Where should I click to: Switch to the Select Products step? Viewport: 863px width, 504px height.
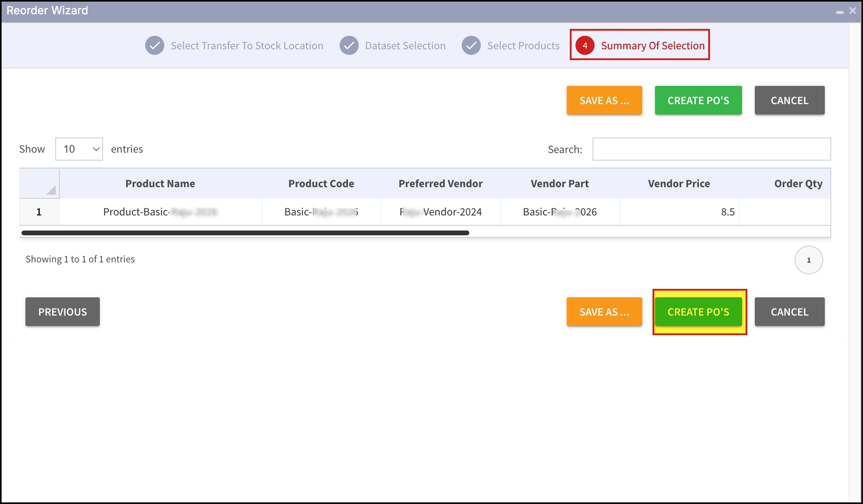click(523, 46)
